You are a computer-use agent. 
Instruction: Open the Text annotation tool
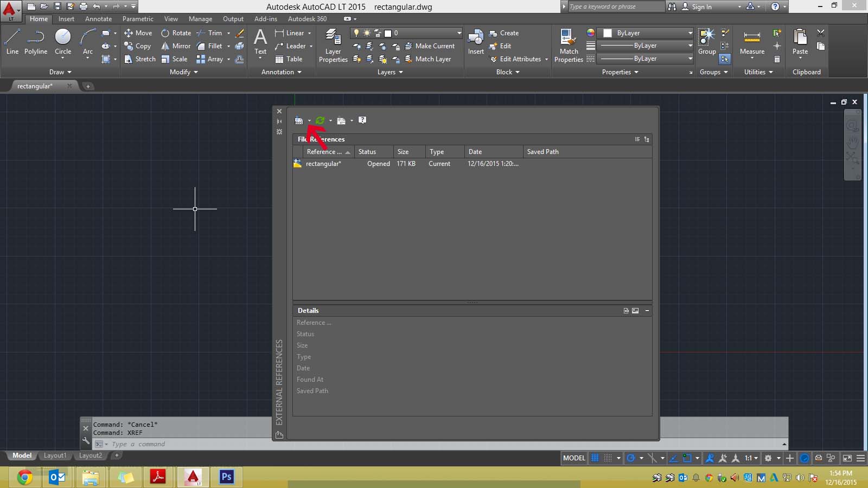pos(260,42)
